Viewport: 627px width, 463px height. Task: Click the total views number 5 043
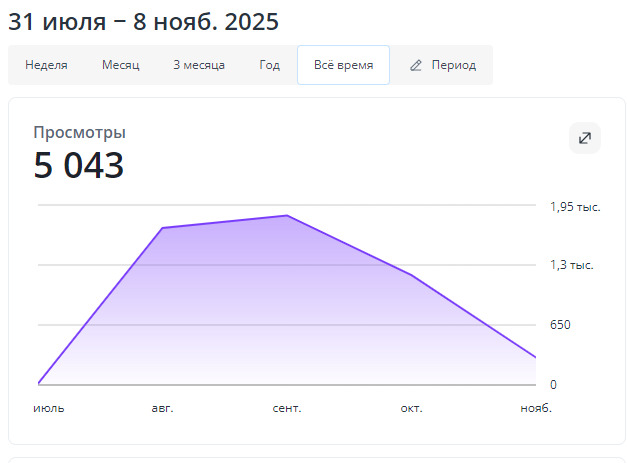[79, 166]
